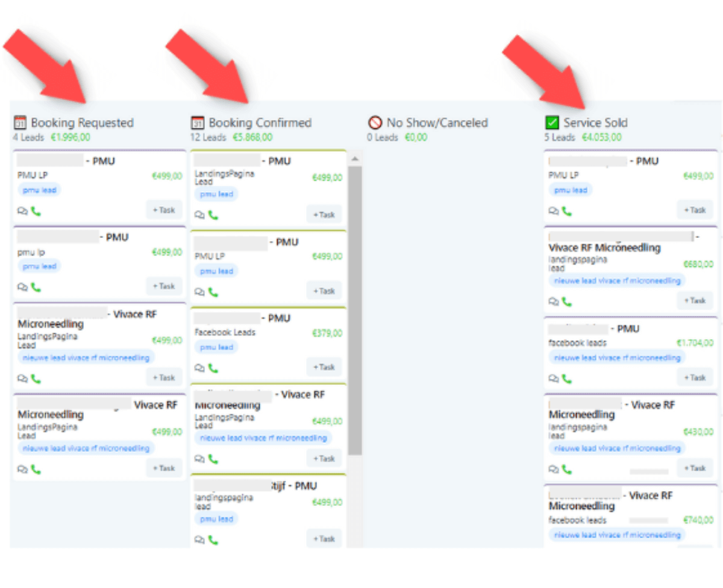Screen dimensions: 723x588
Task: Click the €379,00 amount on Facebook Leads card
Action: click(327, 333)
